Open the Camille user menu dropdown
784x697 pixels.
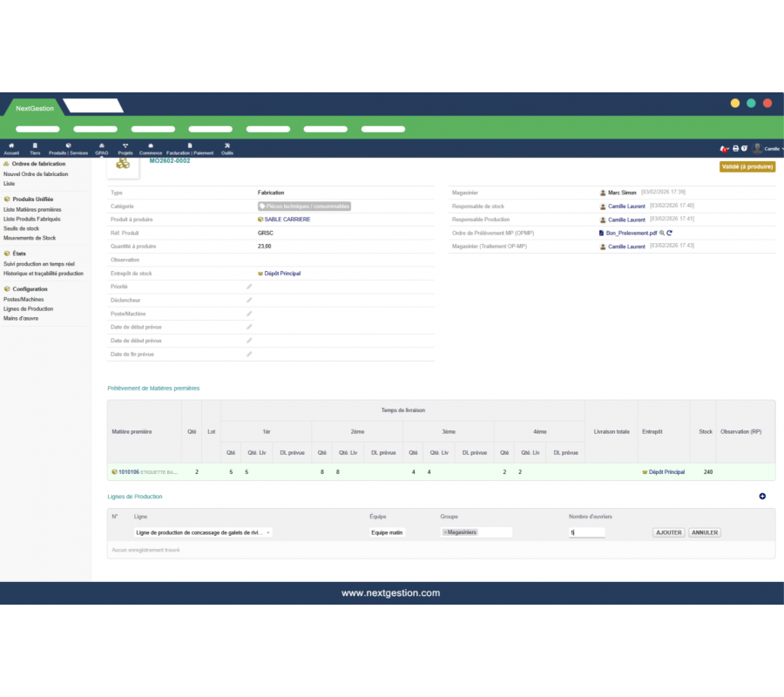[769, 149]
